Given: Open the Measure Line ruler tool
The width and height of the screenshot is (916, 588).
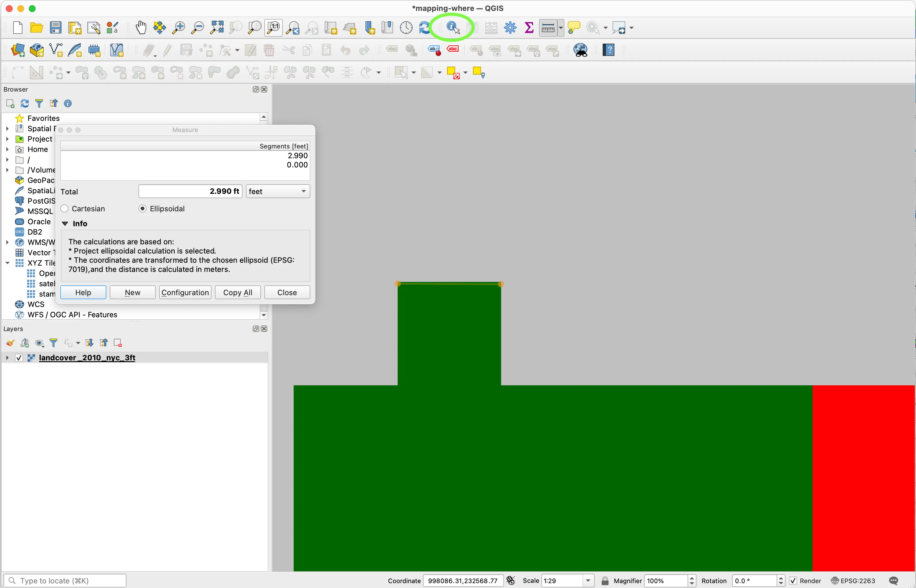Looking at the screenshot, I should [548, 28].
